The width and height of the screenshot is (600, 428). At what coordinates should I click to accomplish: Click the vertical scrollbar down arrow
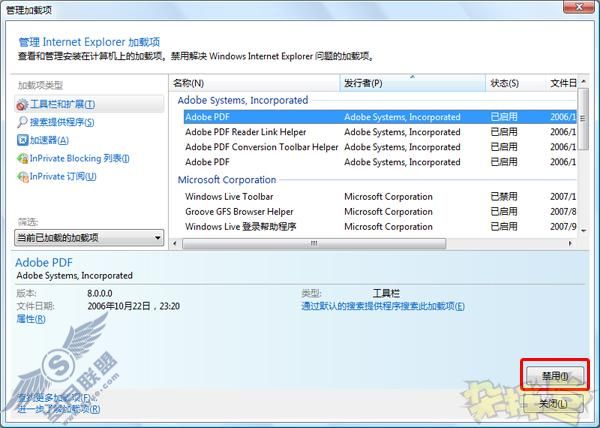coord(583,231)
